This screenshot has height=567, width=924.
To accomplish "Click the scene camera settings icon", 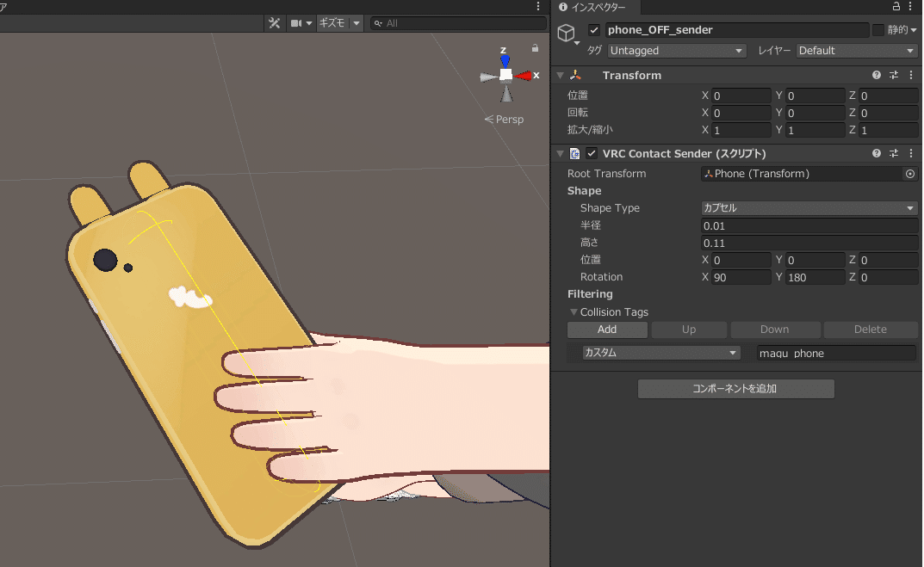I will (296, 23).
